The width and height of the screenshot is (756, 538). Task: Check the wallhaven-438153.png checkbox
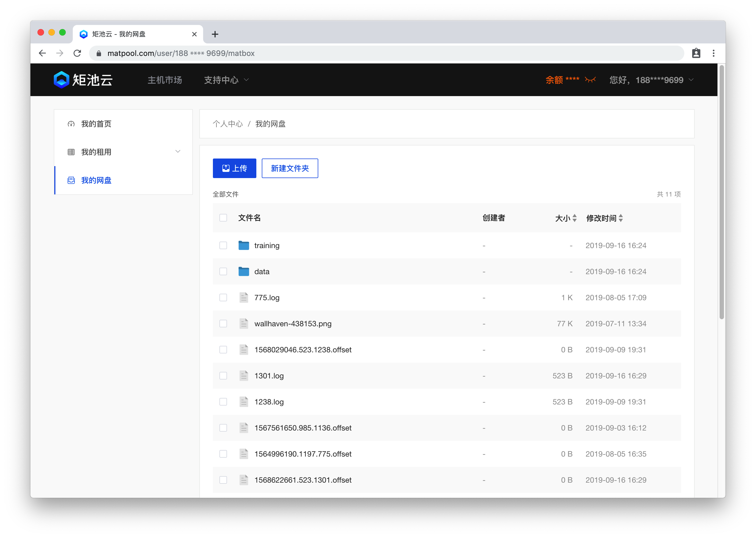coord(223,324)
